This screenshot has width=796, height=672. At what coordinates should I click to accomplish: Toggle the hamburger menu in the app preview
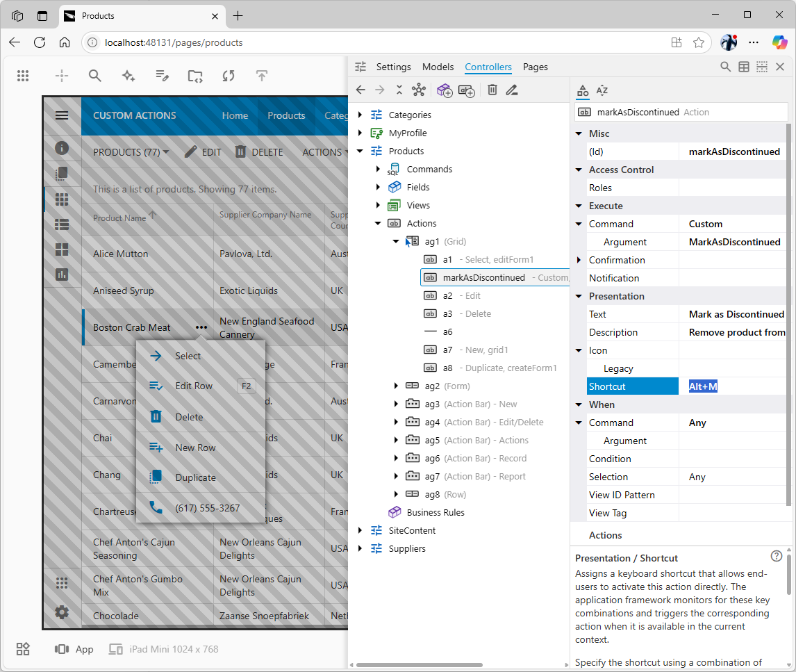pos(62,115)
